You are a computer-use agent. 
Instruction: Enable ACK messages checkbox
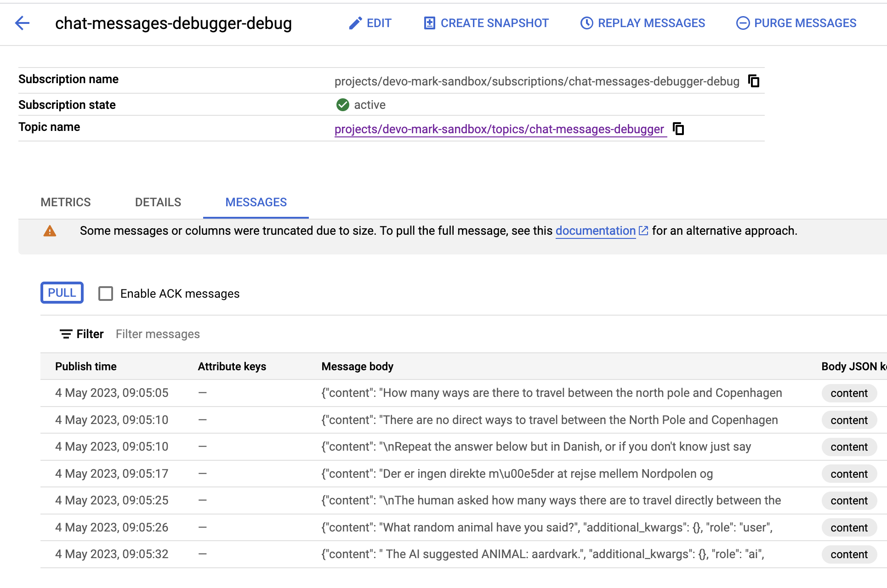coord(106,294)
